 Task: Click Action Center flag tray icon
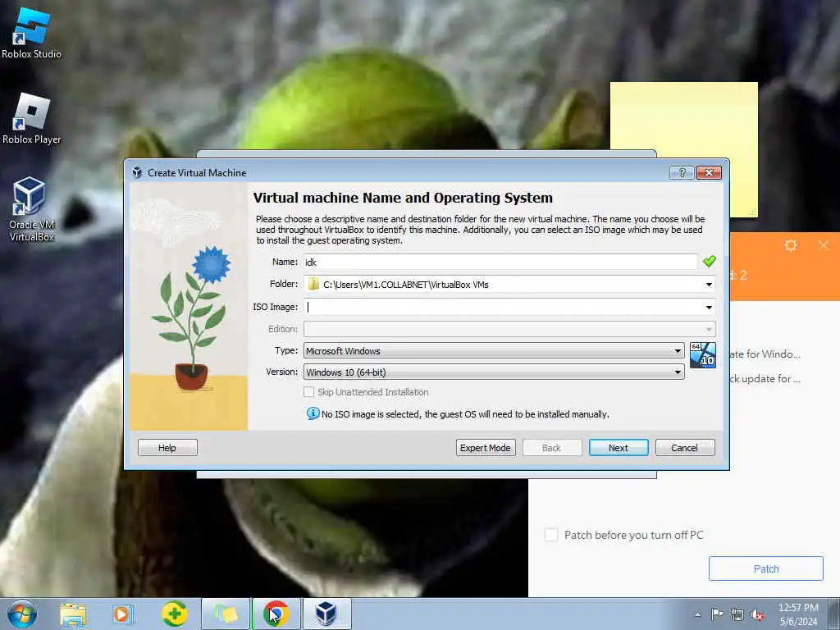click(717, 614)
